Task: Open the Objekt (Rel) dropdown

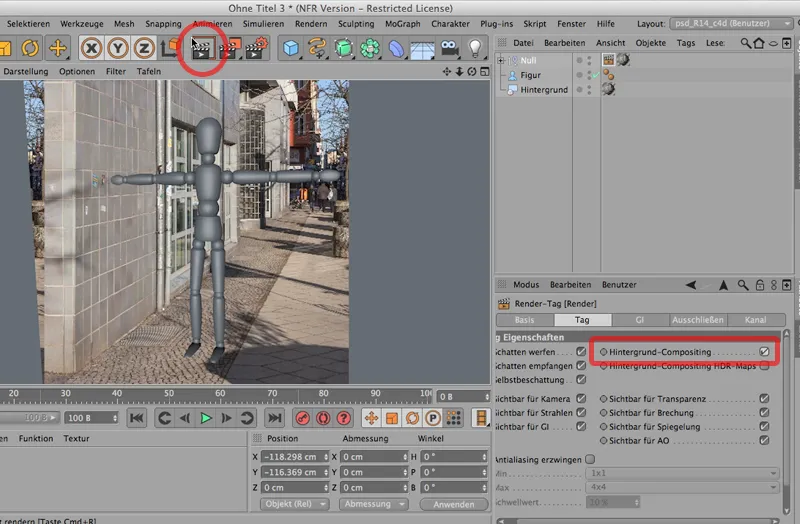Action: (x=295, y=504)
